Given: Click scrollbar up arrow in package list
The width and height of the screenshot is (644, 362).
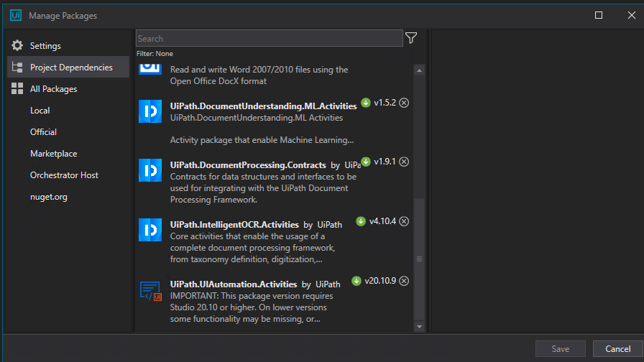Looking at the screenshot, I should 419,70.
